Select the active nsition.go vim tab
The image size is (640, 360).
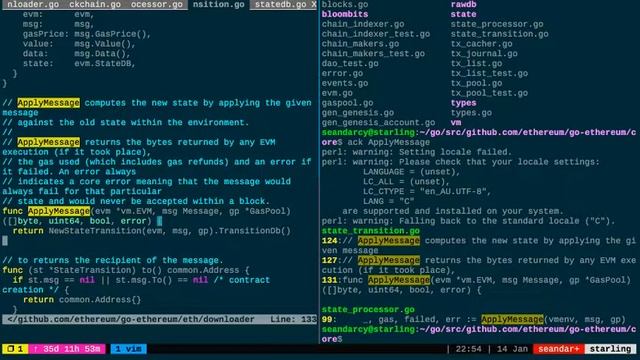218,4
